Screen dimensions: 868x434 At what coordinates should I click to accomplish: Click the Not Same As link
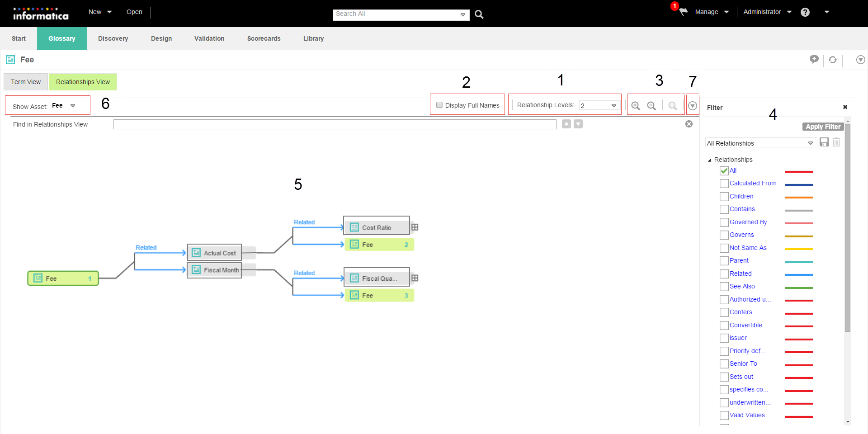click(748, 248)
